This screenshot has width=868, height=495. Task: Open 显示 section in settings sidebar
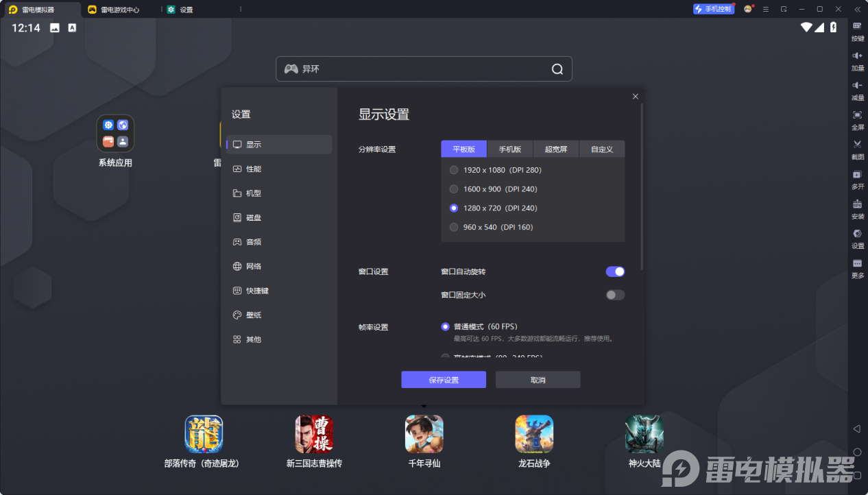[x=279, y=145]
